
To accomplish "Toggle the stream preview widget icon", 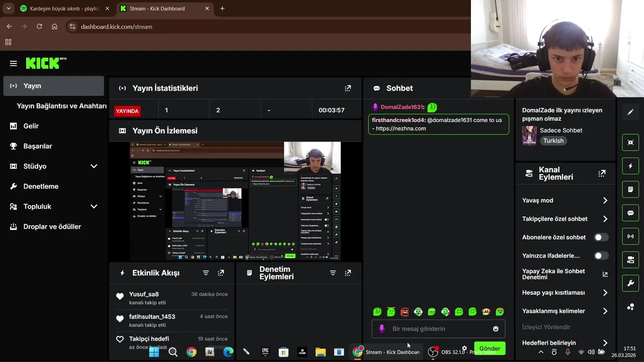I will (x=630, y=142).
